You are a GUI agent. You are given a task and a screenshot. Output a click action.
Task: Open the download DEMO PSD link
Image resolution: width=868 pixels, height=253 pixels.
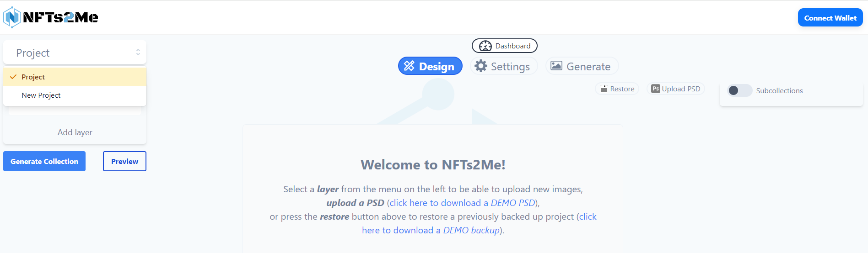click(462, 203)
